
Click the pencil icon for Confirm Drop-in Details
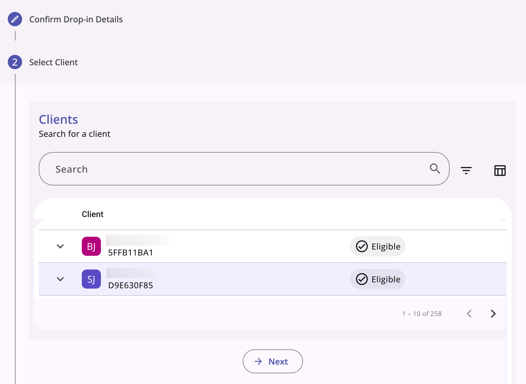pos(15,19)
